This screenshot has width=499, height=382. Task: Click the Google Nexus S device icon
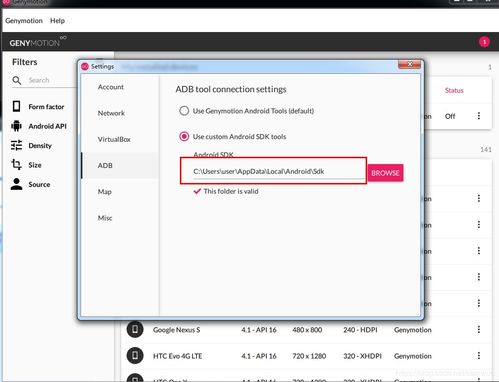pos(135,329)
